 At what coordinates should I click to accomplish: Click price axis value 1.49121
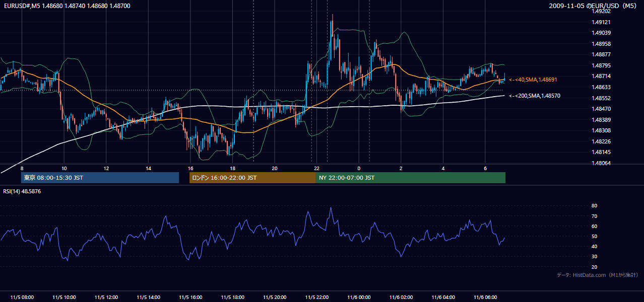[601, 22]
